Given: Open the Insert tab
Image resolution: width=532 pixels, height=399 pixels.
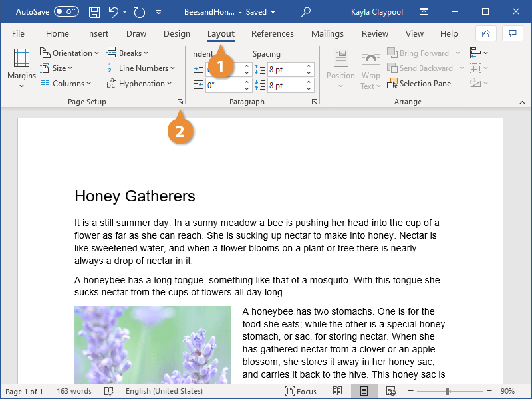Looking at the screenshot, I should (x=98, y=34).
